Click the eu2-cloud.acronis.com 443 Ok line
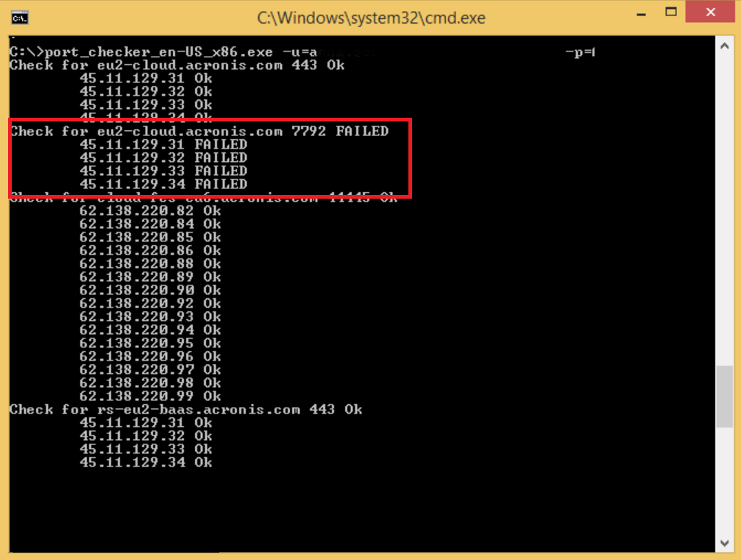The image size is (741, 560). (x=177, y=65)
